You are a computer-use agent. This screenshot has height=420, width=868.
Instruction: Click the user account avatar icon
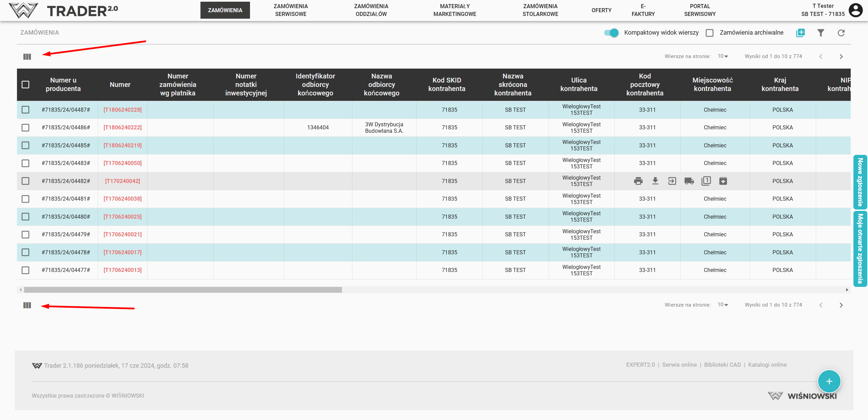point(855,10)
